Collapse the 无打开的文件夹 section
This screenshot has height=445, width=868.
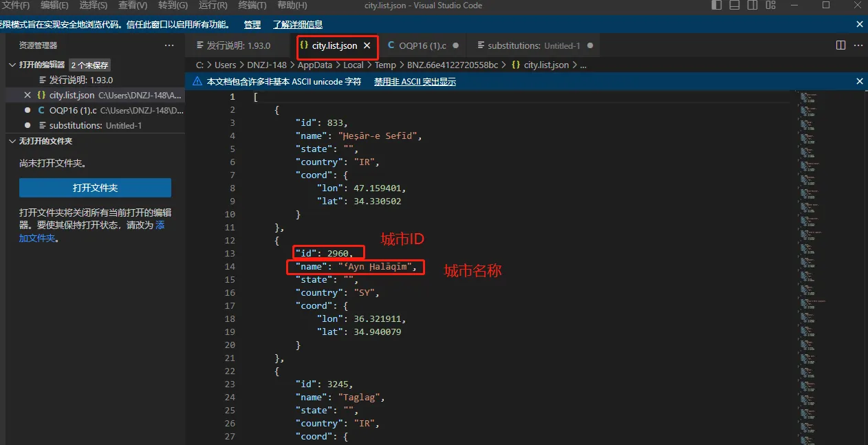tap(12, 141)
